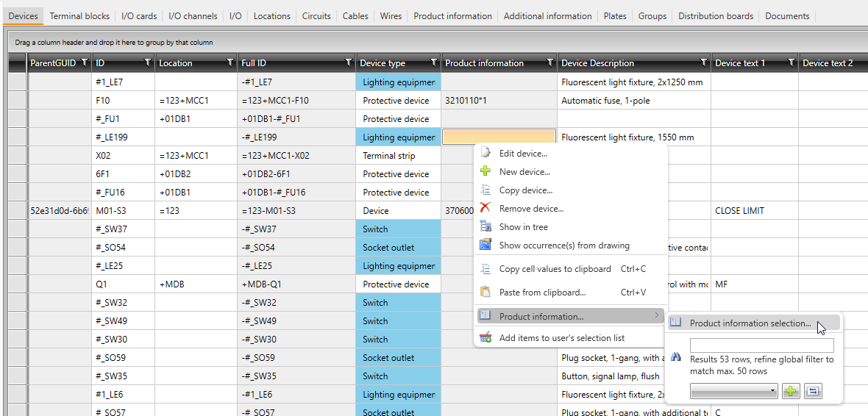The height and width of the screenshot is (416, 868).
Task: Click the Device text 1 filter icon
Action: tap(791, 62)
